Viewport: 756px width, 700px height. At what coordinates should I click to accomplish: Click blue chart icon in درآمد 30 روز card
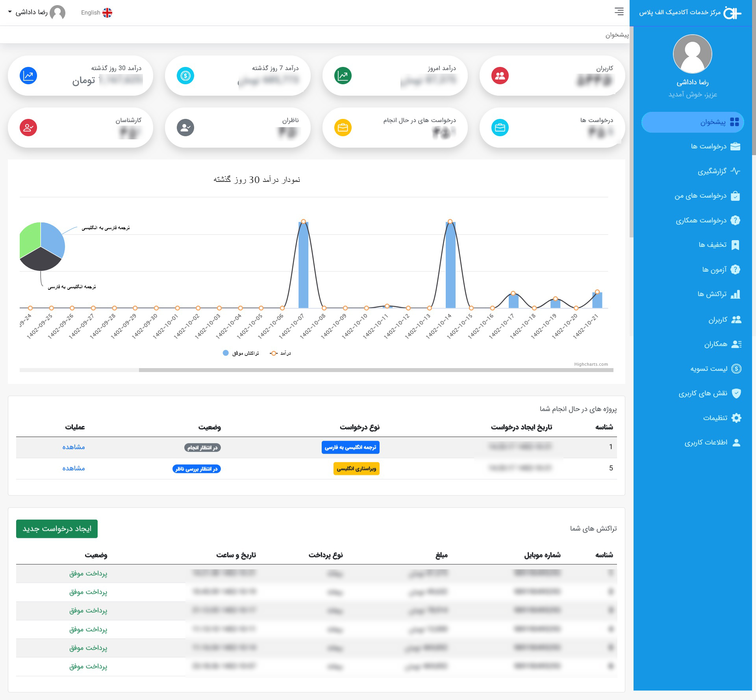tap(28, 76)
